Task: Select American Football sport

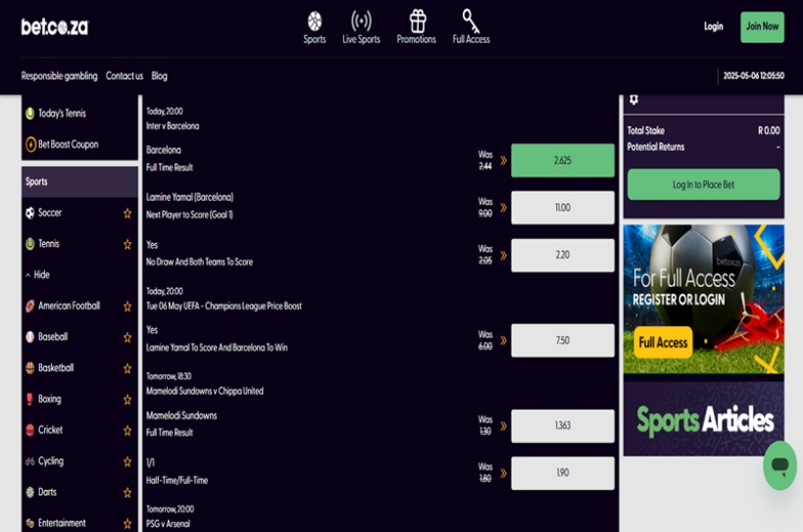Action: (x=69, y=306)
